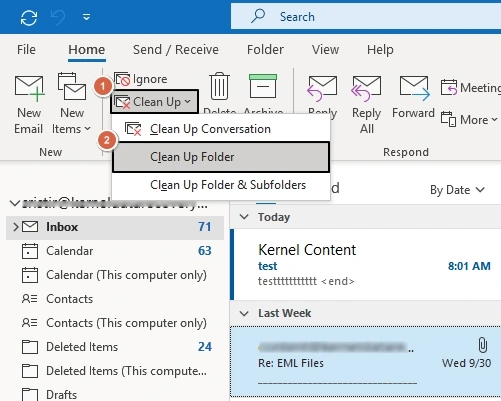Select Deleted Items (This computer only) folder
The width and height of the screenshot is (501, 401).
coord(115,371)
